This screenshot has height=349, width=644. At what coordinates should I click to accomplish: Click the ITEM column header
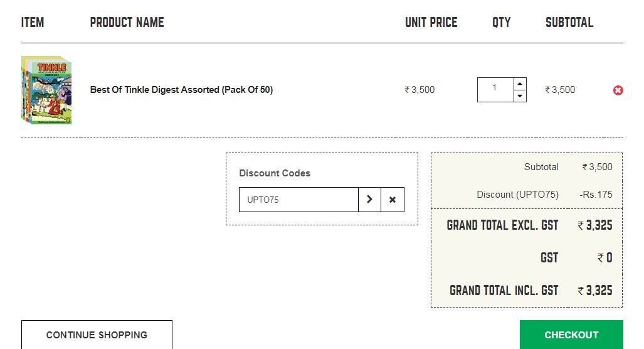click(x=33, y=23)
